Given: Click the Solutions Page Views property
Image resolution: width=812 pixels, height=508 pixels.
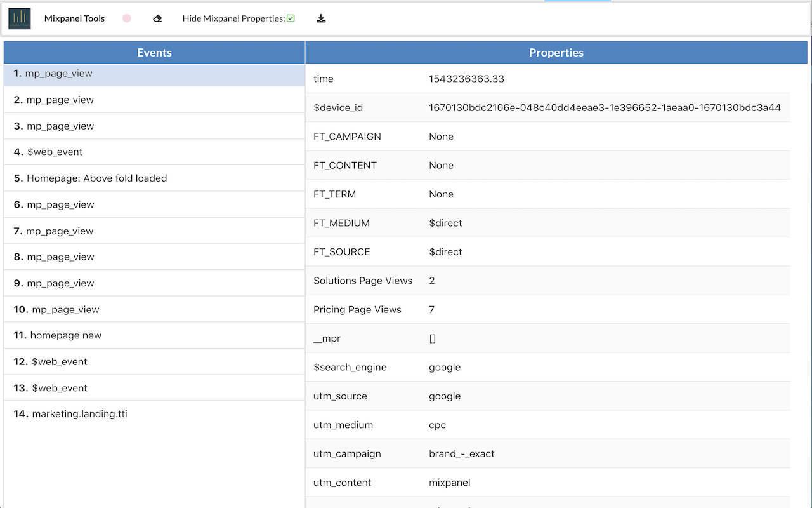Looking at the screenshot, I should point(363,281).
